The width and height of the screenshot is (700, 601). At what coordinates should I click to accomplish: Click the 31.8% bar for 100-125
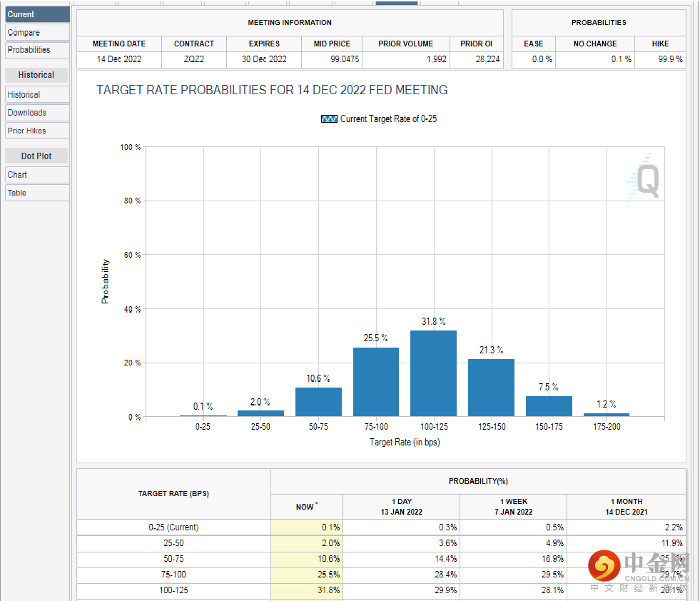(x=433, y=373)
